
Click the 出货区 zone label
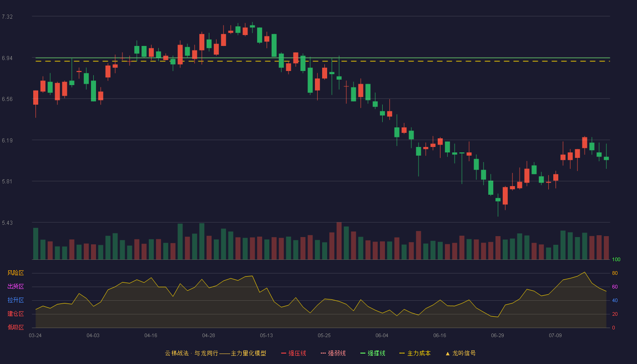tap(15, 287)
